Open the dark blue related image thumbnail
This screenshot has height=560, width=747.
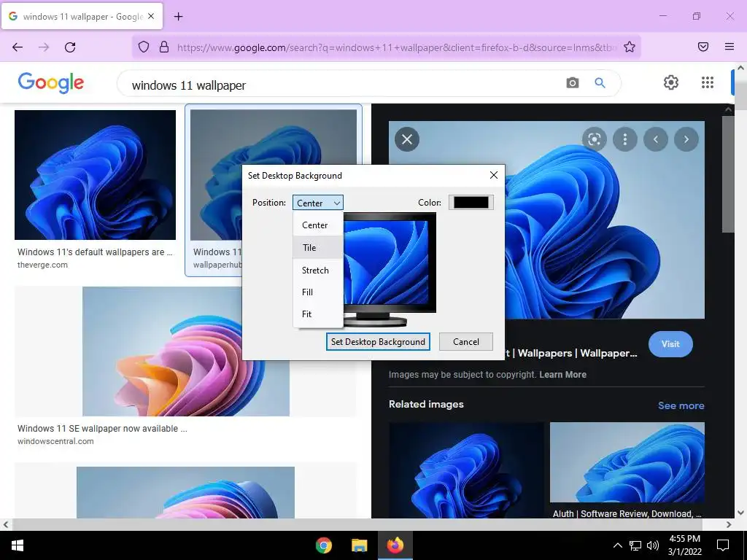point(466,470)
